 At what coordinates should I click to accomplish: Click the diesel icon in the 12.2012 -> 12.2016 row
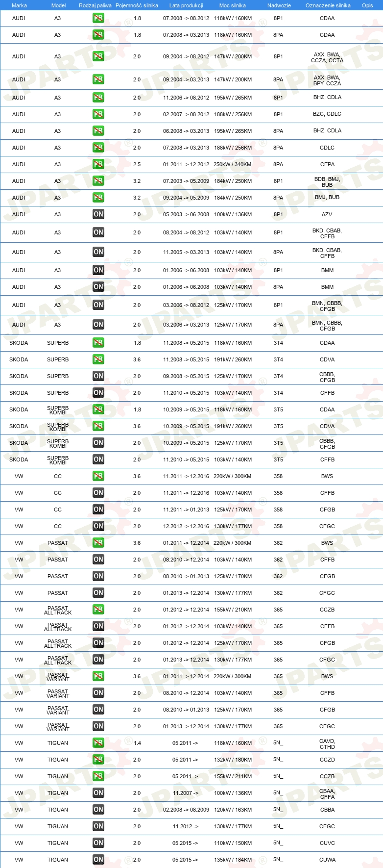[98, 526]
